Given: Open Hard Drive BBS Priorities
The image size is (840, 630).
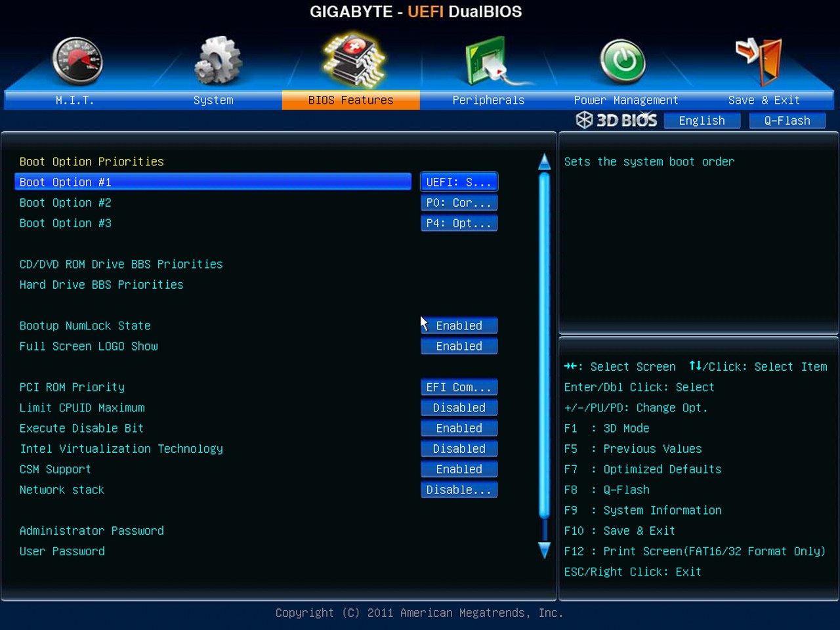Looking at the screenshot, I should coord(102,285).
